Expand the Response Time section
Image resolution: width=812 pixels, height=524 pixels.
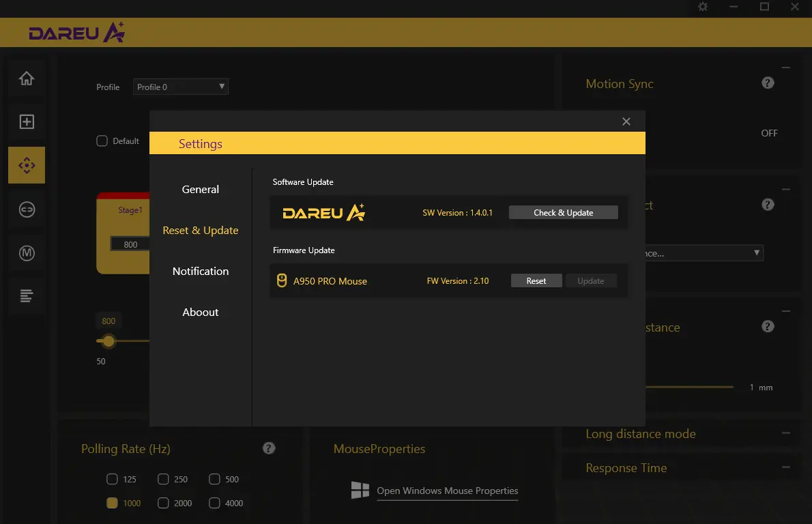[x=785, y=467]
